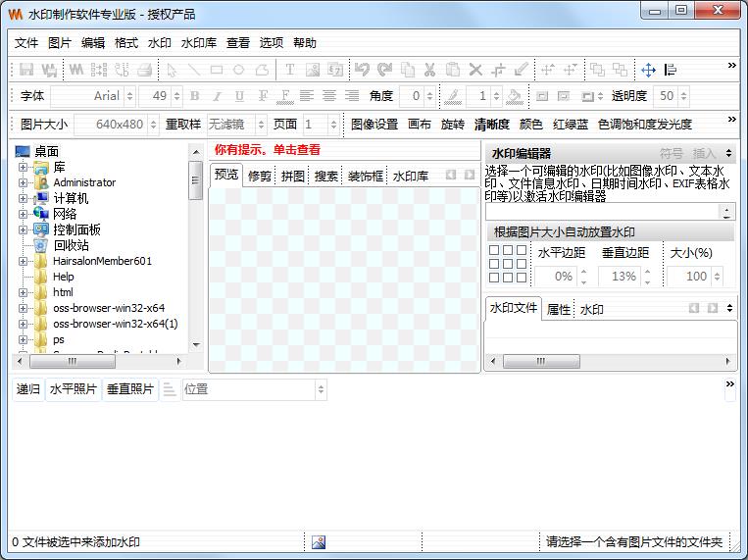Click the Save icon in the toolbar
This screenshot has height=560, width=748.
click(27, 70)
